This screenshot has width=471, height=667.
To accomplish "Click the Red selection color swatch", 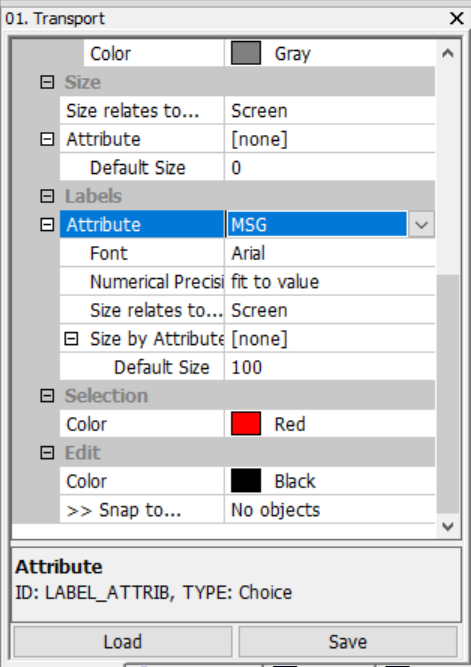I will pos(246,424).
